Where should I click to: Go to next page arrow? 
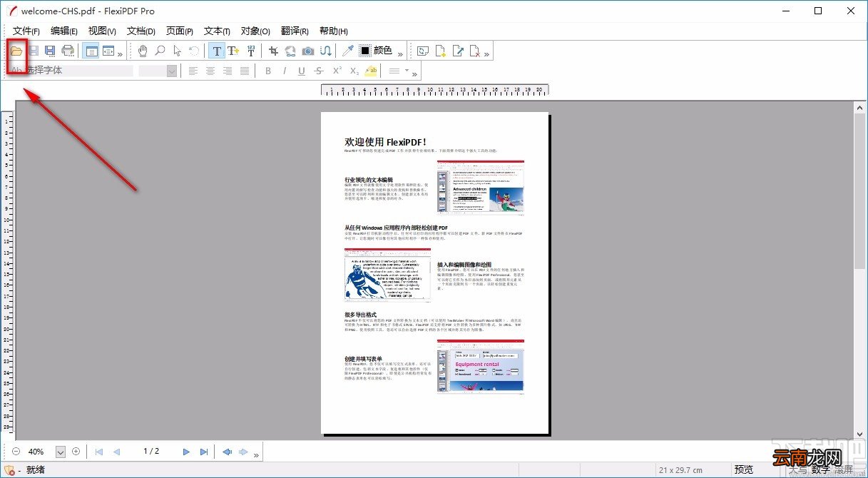pyautogui.click(x=186, y=452)
